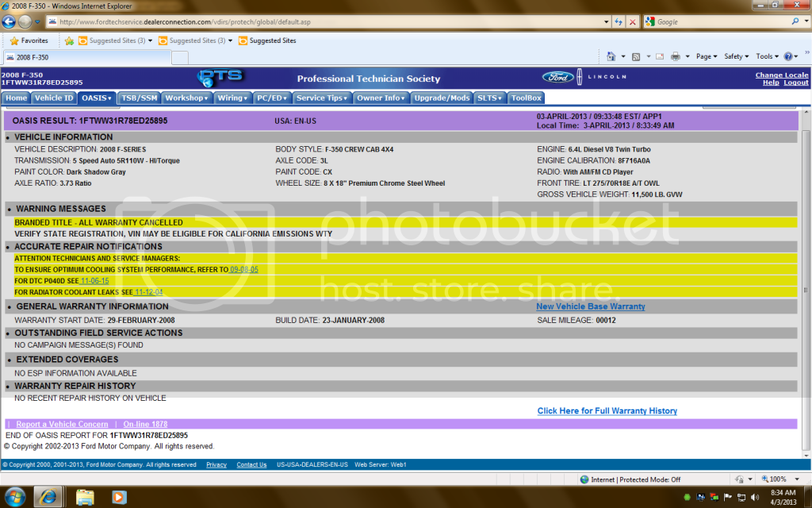This screenshot has width=812, height=508.
Task: Open the Wiring tab menu
Action: [x=232, y=98]
